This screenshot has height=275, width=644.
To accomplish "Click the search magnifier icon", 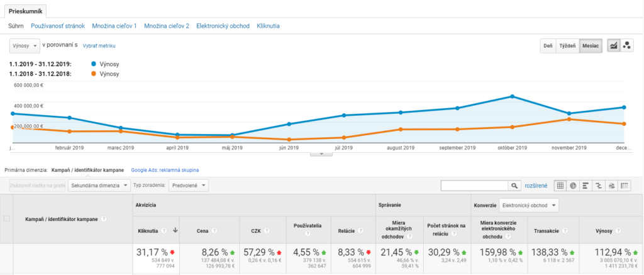I will [x=515, y=186].
